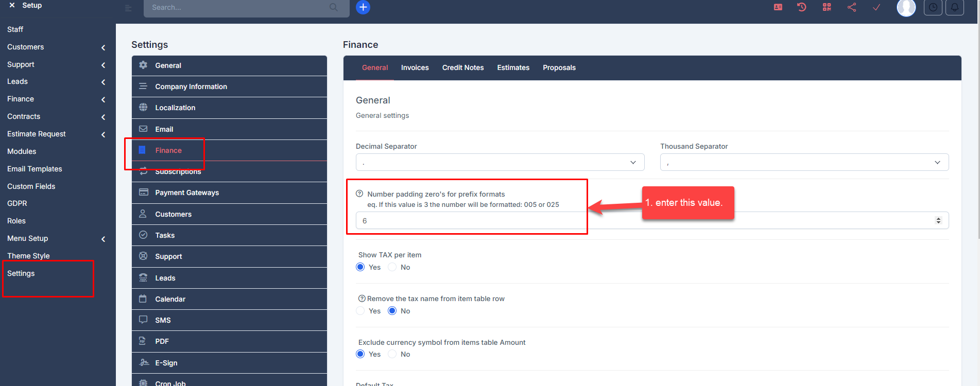Expand the Customers sidebar menu

pos(58,47)
